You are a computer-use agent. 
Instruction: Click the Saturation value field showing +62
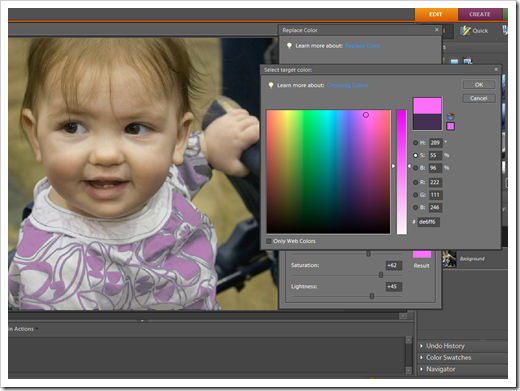[394, 265]
